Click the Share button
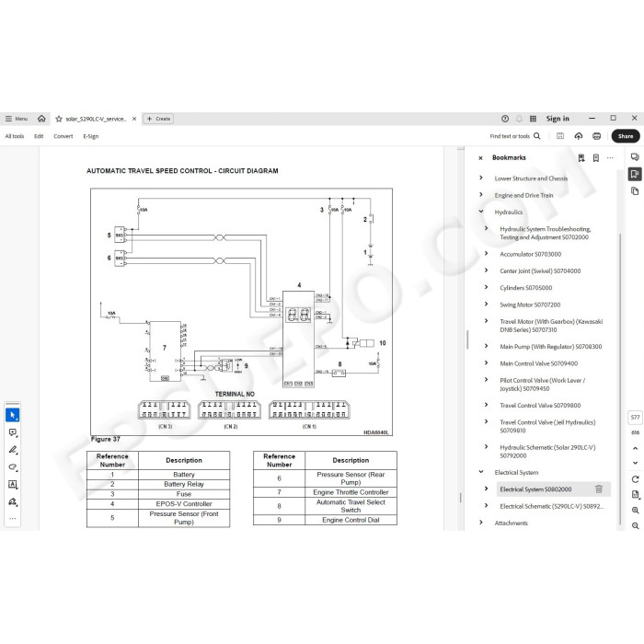The height and width of the screenshot is (644, 644). (x=625, y=136)
